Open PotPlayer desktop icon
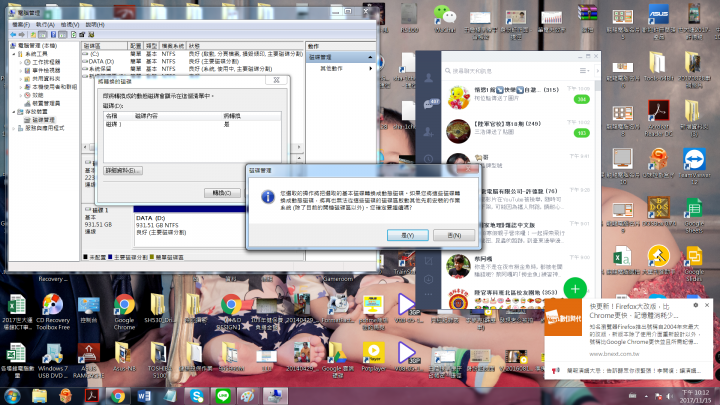This screenshot has height=405, width=720. [373, 357]
